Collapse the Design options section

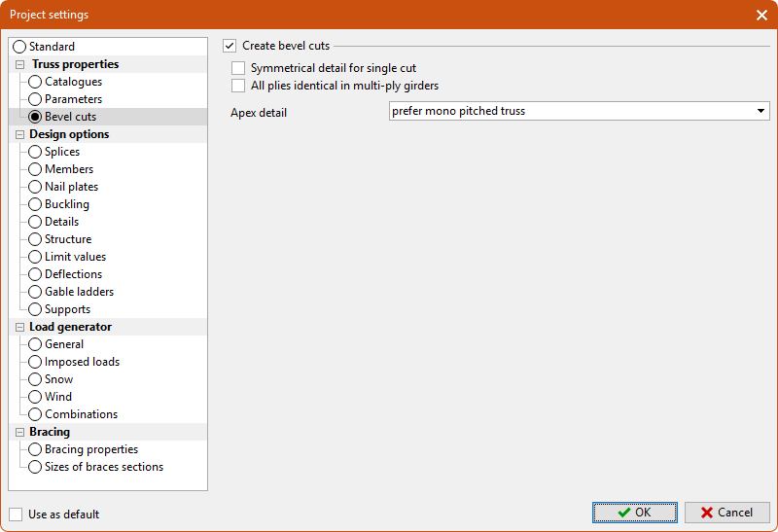tap(19, 134)
